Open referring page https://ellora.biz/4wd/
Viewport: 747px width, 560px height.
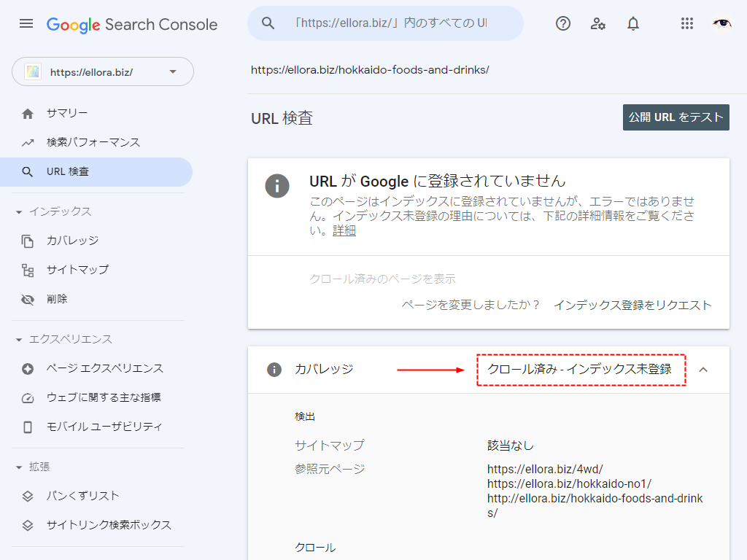[545, 469]
